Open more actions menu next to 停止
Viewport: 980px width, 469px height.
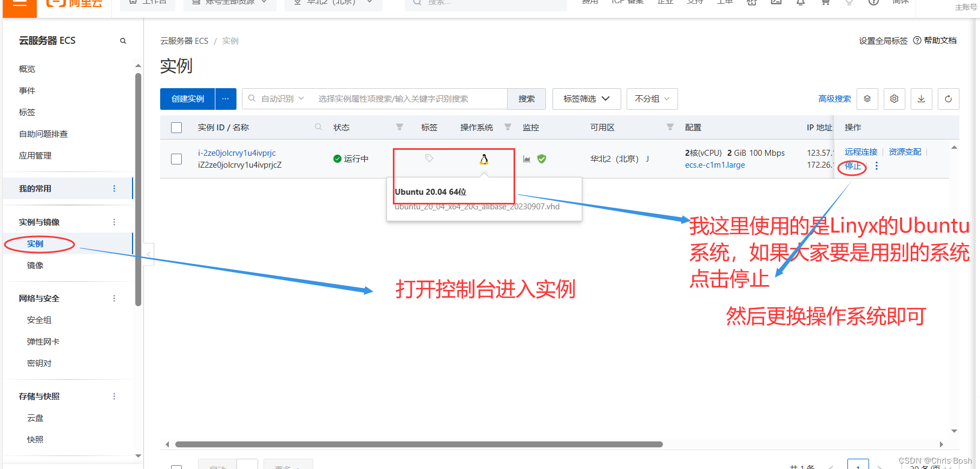[x=877, y=166]
